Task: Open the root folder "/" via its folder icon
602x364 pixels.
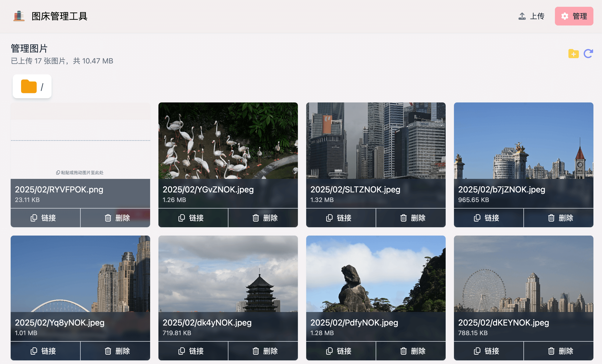Action: tap(29, 86)
